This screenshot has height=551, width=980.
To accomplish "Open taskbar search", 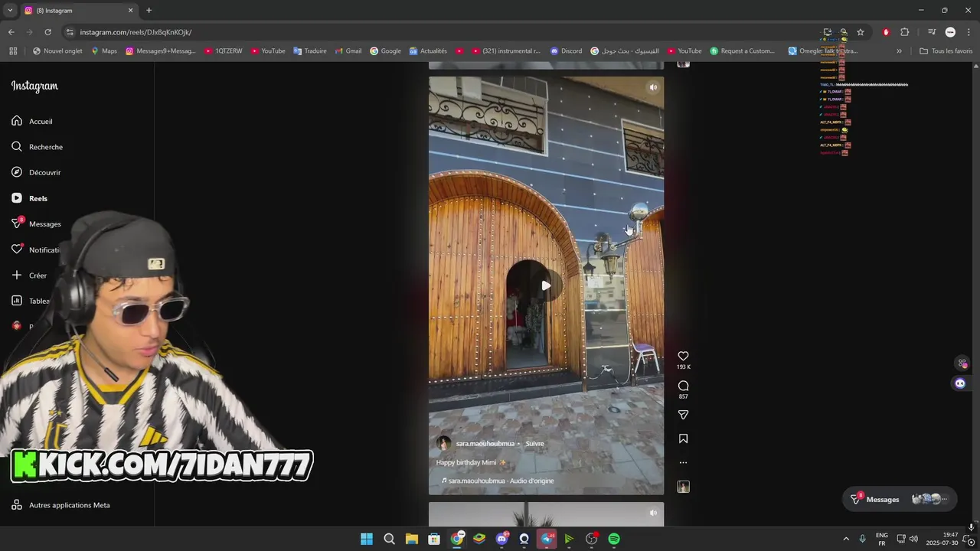I will 389,539.
